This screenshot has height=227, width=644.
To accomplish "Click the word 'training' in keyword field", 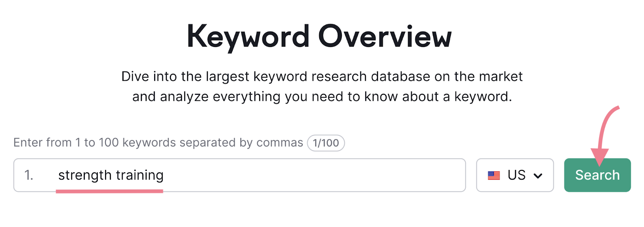I will pos(140,175).
